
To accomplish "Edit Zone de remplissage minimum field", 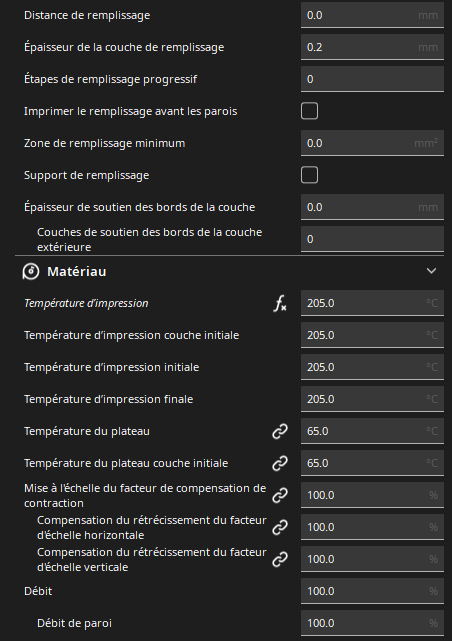I will (x=372, y=143).
